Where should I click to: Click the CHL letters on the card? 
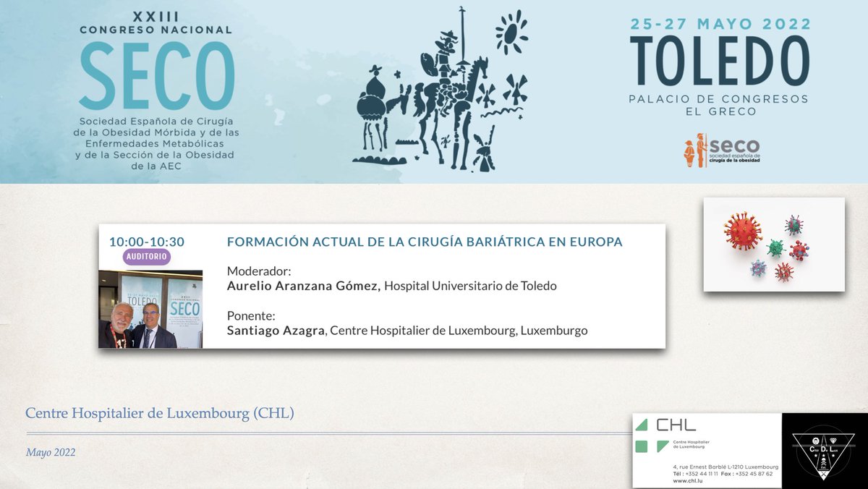click(676, 425)
